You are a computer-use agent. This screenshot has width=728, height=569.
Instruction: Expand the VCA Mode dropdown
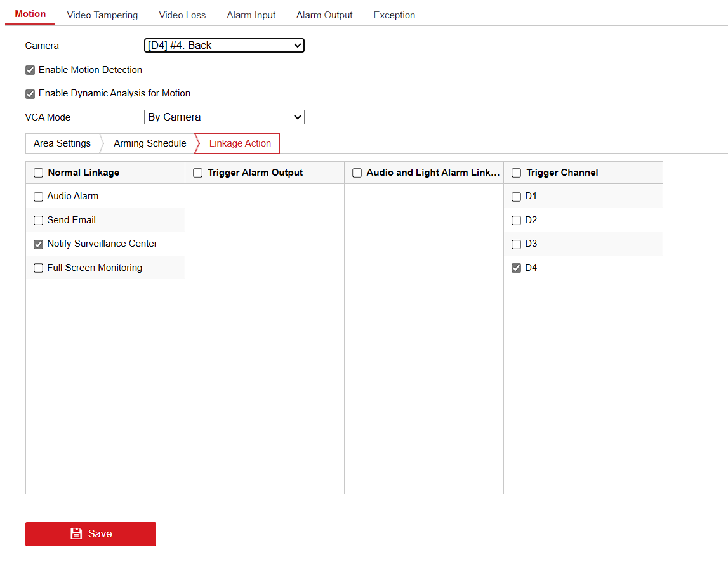(224, 117)
